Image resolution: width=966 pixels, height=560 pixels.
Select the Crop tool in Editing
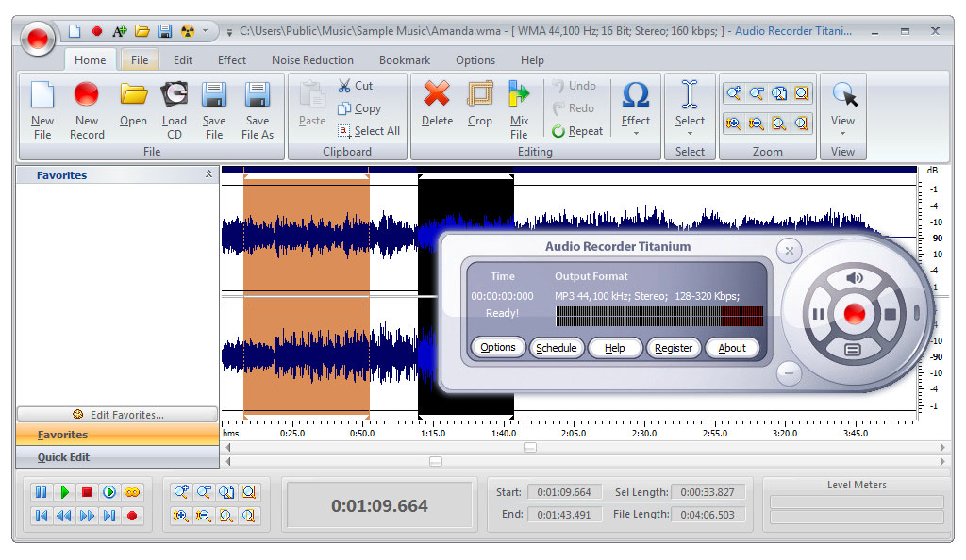point(480,95)
